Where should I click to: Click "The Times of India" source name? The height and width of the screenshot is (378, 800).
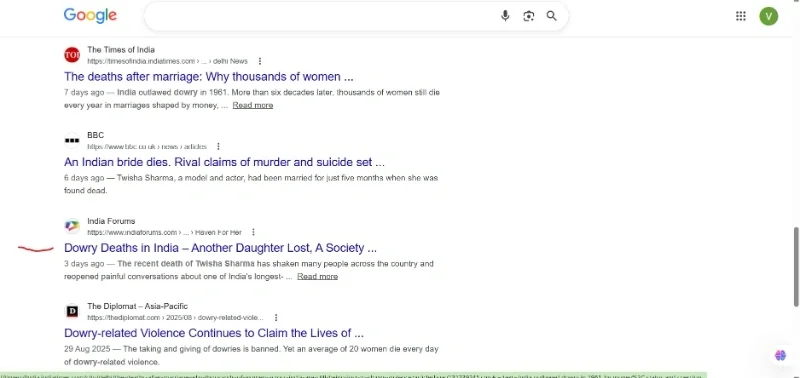click(x=121, y=49)
